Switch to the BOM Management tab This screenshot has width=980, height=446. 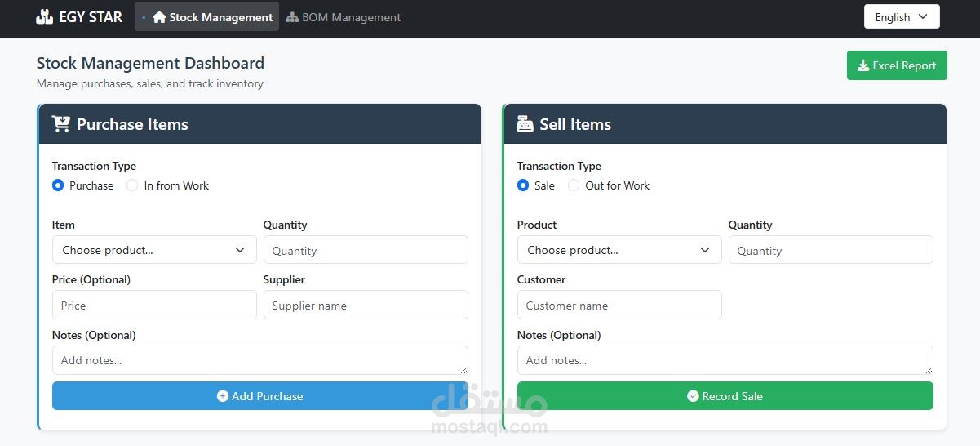344,16
